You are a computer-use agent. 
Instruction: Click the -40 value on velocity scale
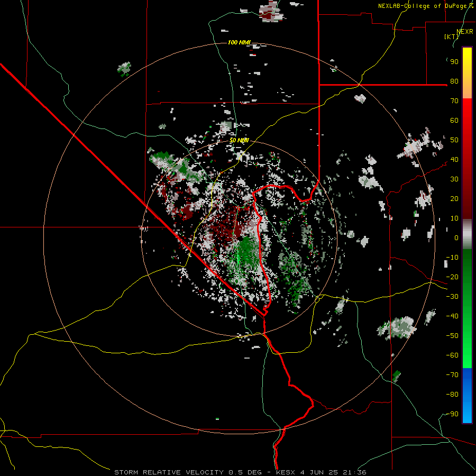[x=452, y=316]
